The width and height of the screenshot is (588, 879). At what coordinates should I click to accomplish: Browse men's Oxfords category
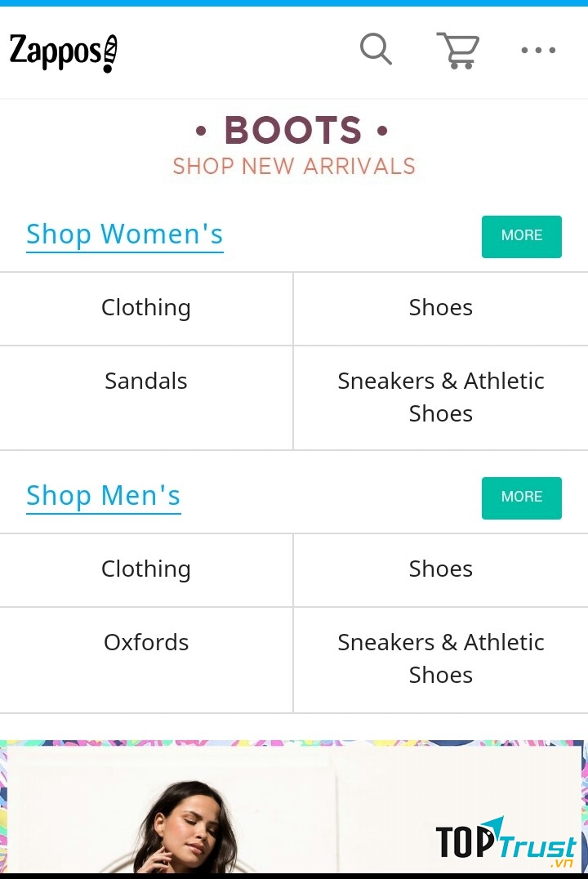pos(146,643)
